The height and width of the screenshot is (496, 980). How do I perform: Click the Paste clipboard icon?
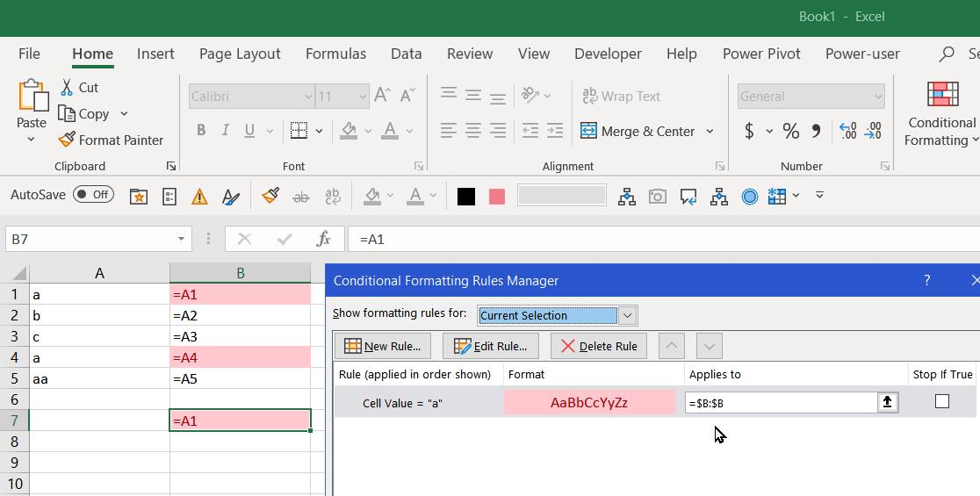click(x=32, y=96)
